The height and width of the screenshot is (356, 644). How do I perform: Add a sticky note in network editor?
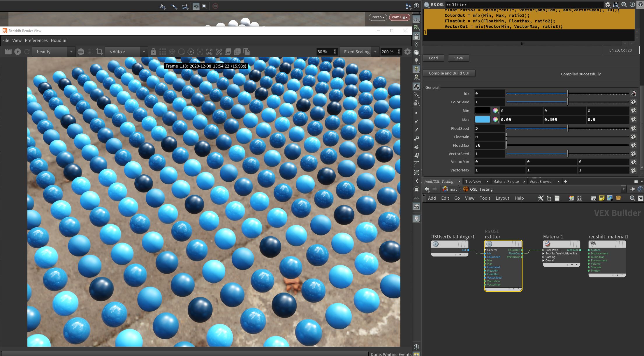tap(601, 198)
